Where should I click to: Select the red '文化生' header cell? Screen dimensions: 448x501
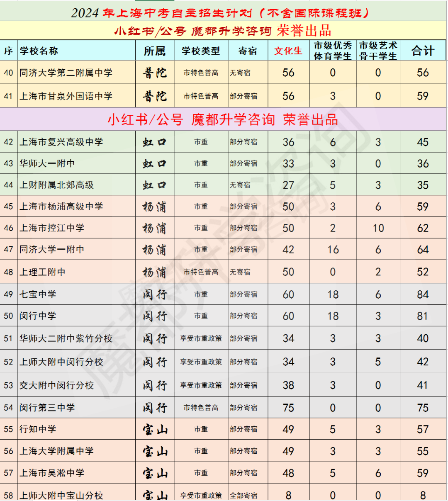(x=288, y=51)
